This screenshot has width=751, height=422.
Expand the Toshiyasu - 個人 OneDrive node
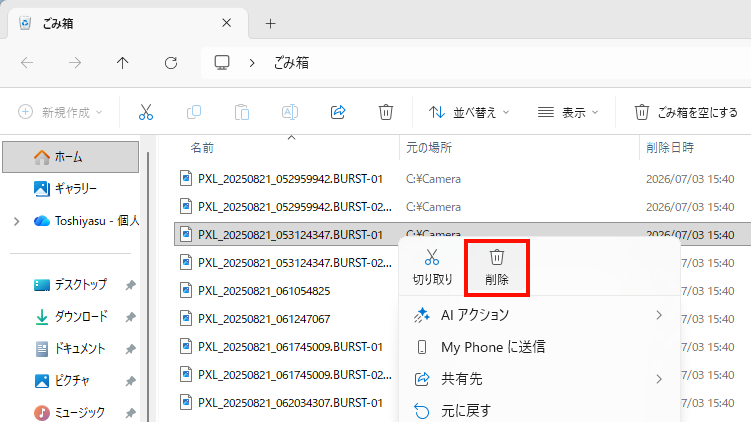[17, 221]
